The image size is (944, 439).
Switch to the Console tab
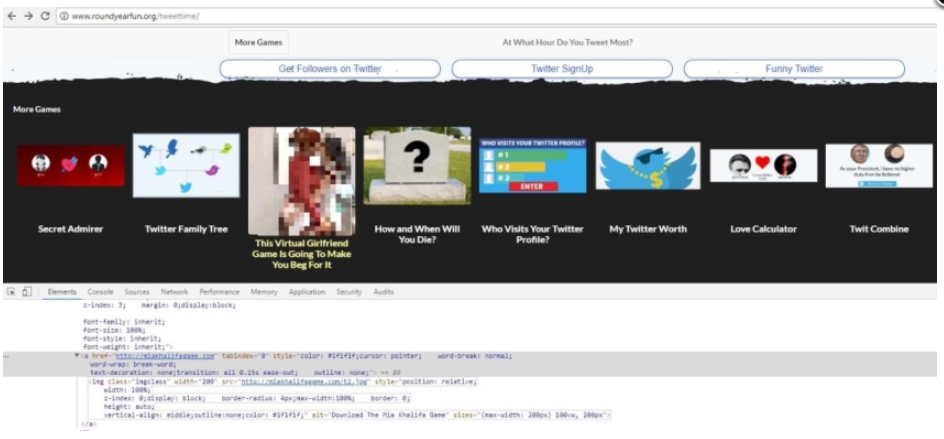[101, 291]
